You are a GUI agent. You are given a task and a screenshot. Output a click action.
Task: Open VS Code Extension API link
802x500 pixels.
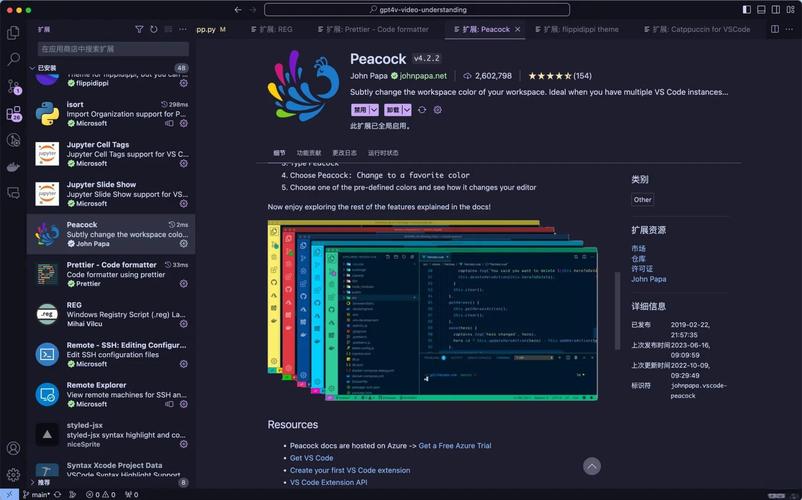click(328, 483)
